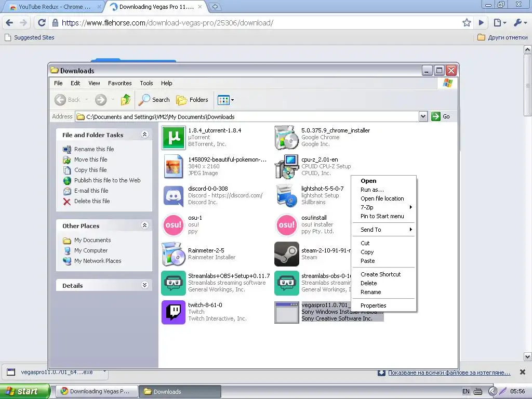Click the E-mail this file icon

pos(67,191)
